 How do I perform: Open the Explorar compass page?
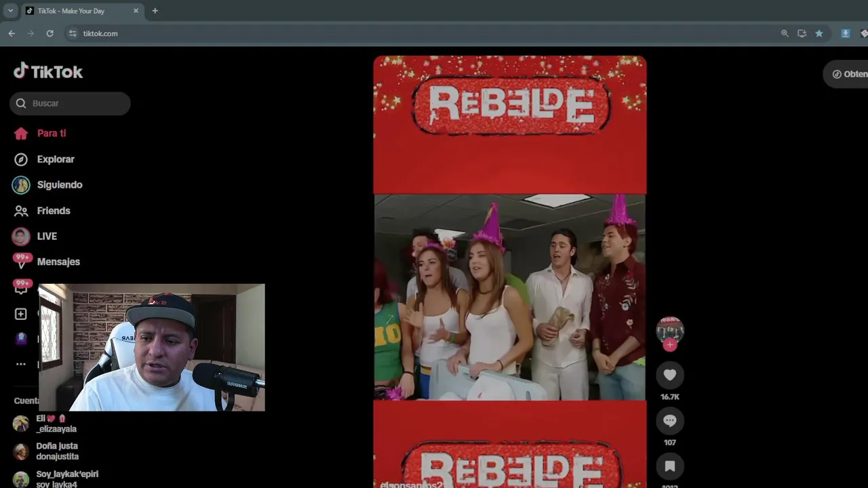(44, 159)
